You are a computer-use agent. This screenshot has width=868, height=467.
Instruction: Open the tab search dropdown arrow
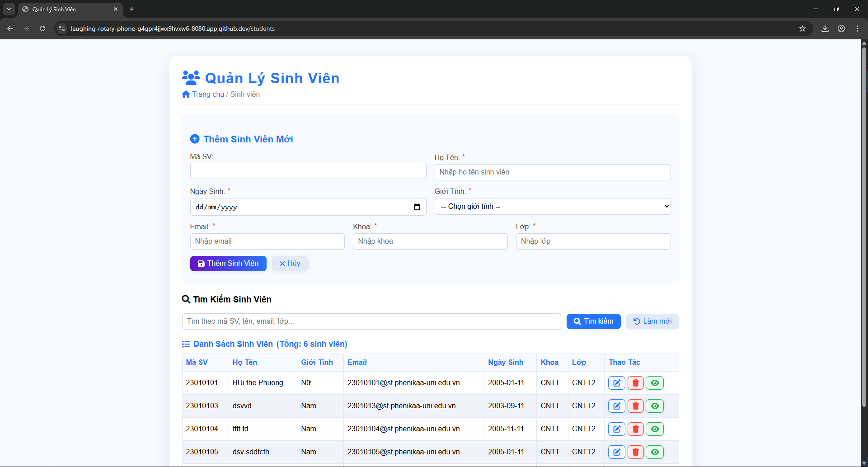(9, 9)
